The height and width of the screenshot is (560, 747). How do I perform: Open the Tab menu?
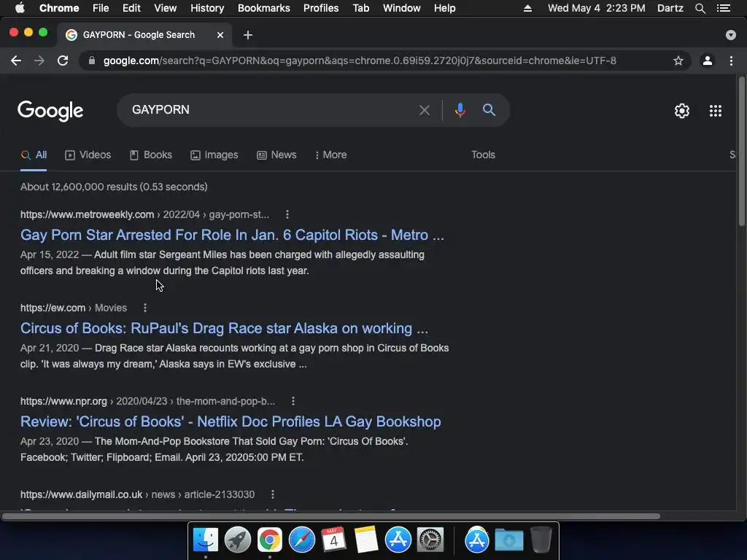coord(360,8)
